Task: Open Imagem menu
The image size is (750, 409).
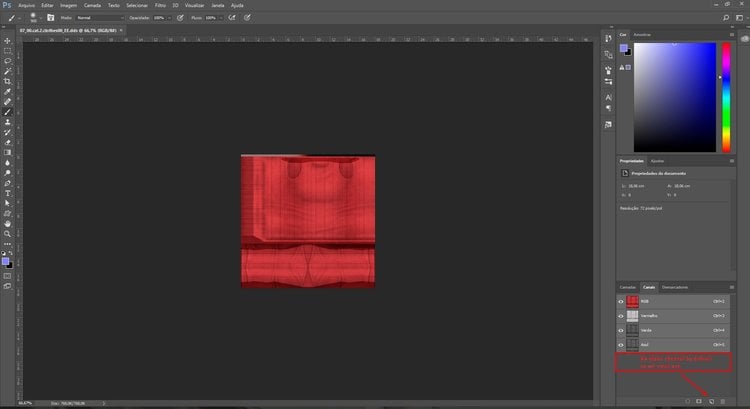Action: (x=68, y=5)
